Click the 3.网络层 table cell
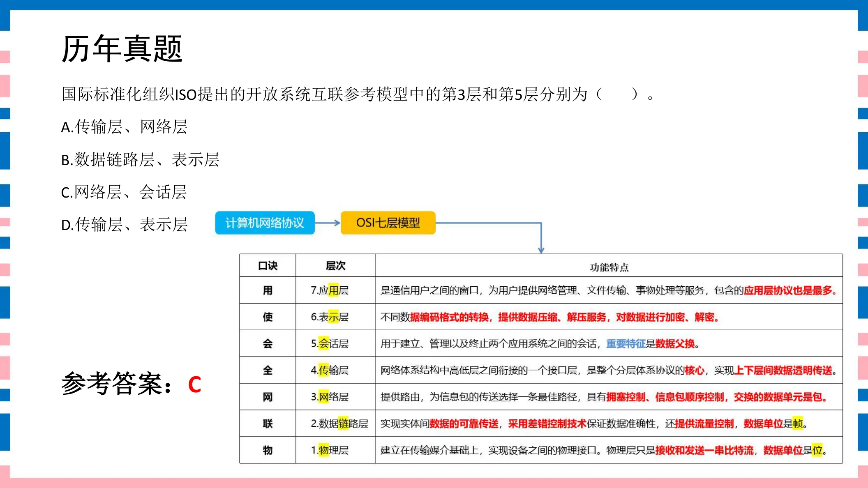The image size is (868, 488). point(335,397)
